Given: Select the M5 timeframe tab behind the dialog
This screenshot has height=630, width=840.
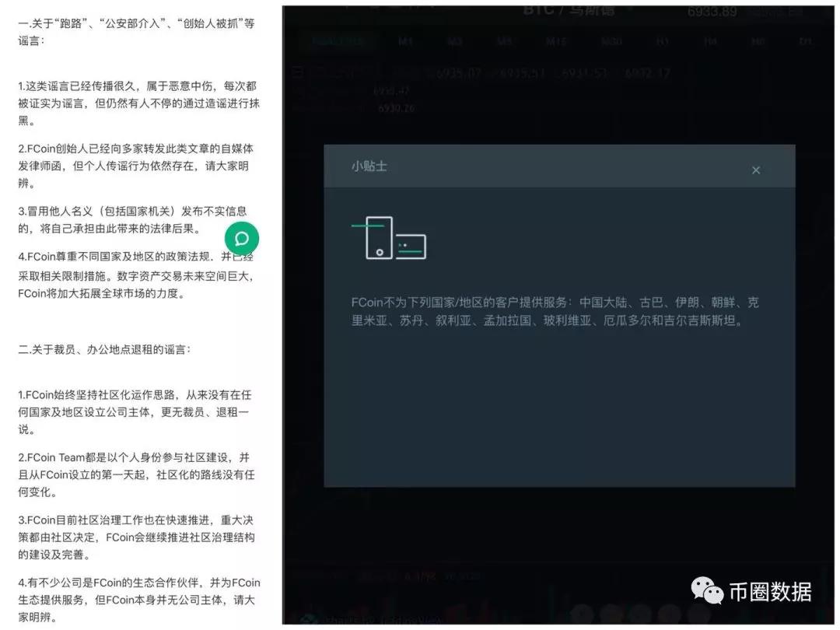Looking at the screenshot, I should point(504,41).
